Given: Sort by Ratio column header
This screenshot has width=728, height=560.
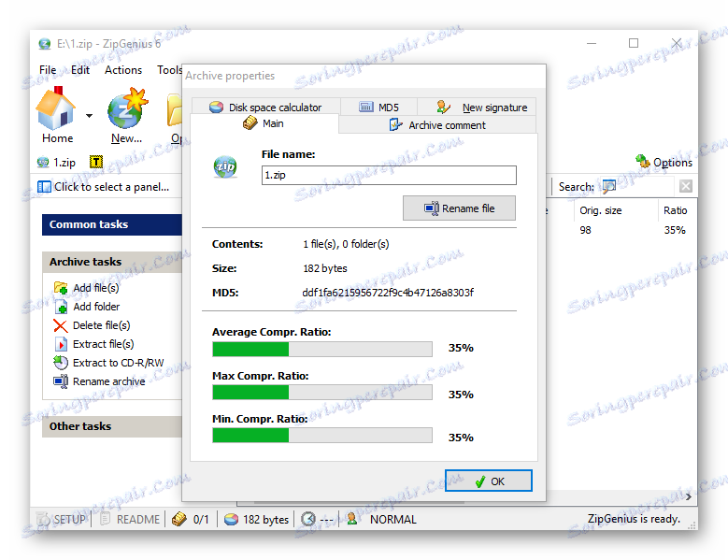Looking at the screenshot, I should (677, 210).
